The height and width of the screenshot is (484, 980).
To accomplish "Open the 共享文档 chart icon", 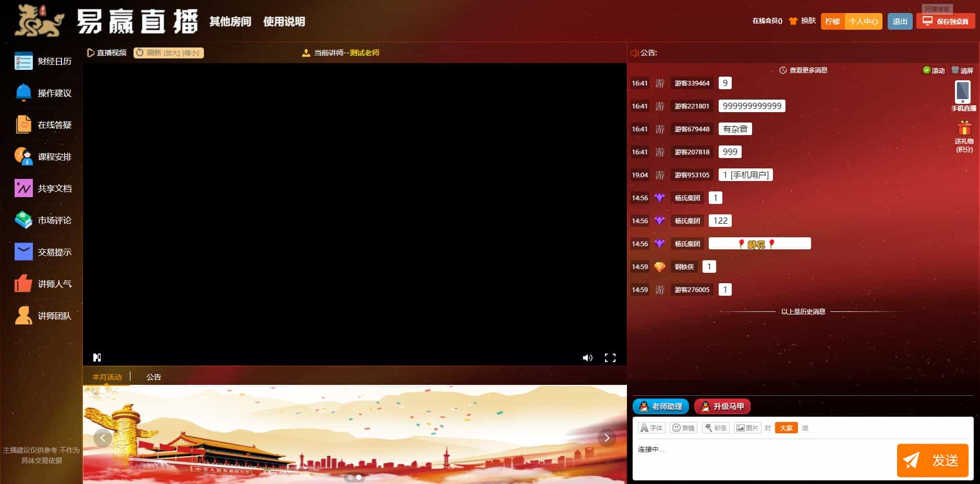I will point(23,188).
